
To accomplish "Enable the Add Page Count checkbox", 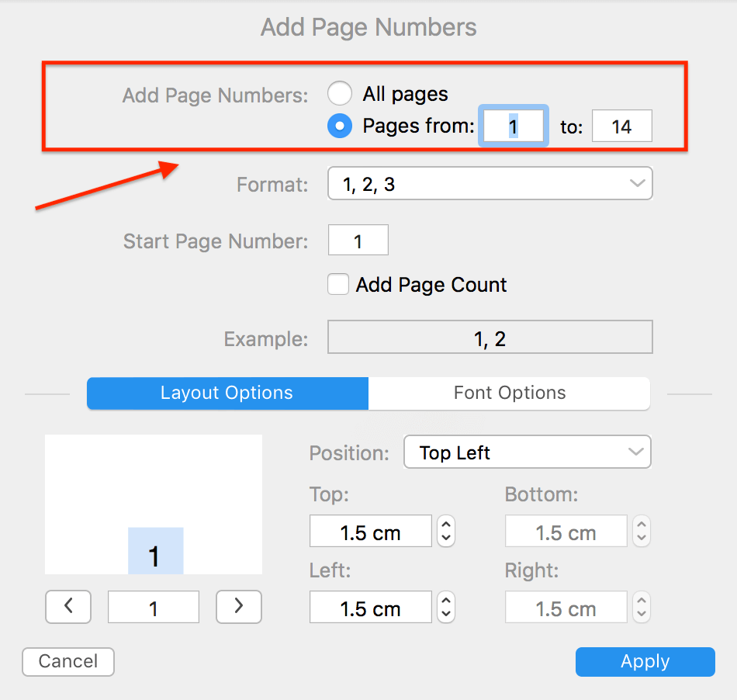I will click(x=338, y=285).
